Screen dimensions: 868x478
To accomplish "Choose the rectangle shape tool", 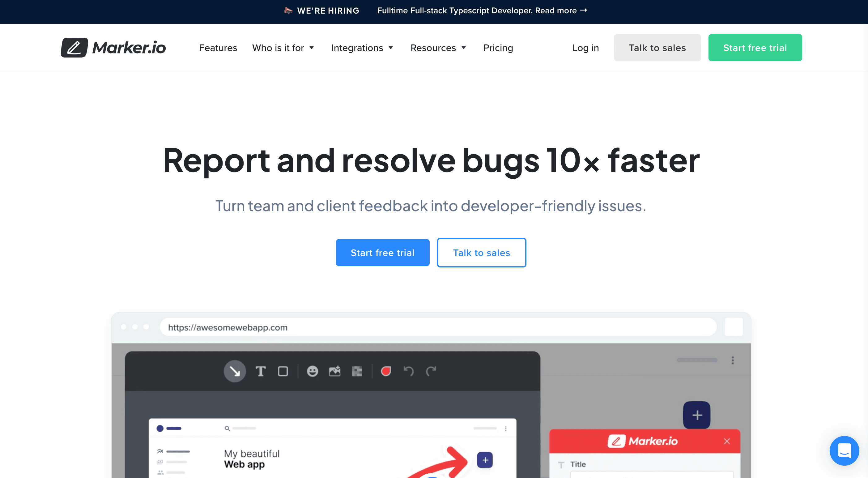I will pyautogui.click(x=283, y=371).
